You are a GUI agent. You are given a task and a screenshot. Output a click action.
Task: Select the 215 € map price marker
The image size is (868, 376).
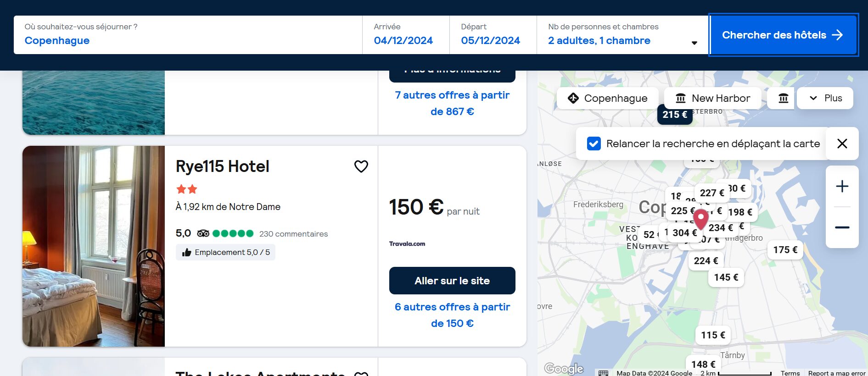pyautogui.click(x=674, y=115)
